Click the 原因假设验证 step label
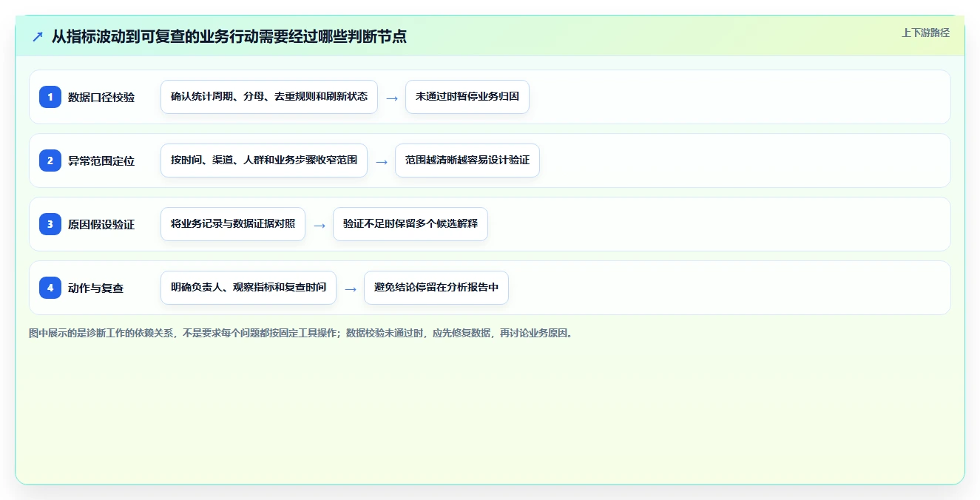The height and width of the screenshot is (500, 980). pos(101,224)
